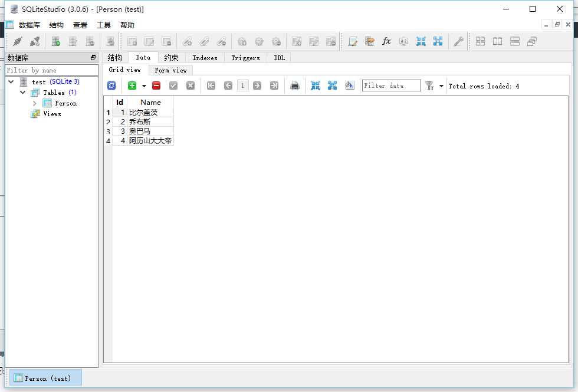Rollback changes with X icon
Image resolution: width=578 pixels, height=392 pixels.
click(190, 86)
